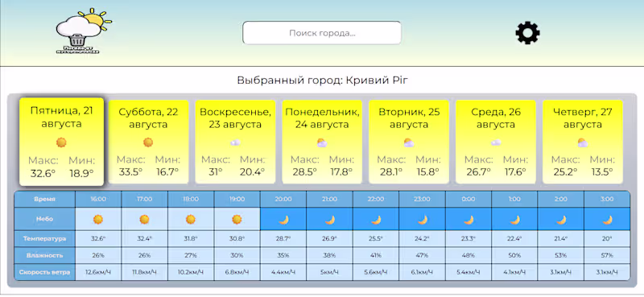Click the 3:00 time column header
Screen dimensions: 644x297
tap(607, 200)
